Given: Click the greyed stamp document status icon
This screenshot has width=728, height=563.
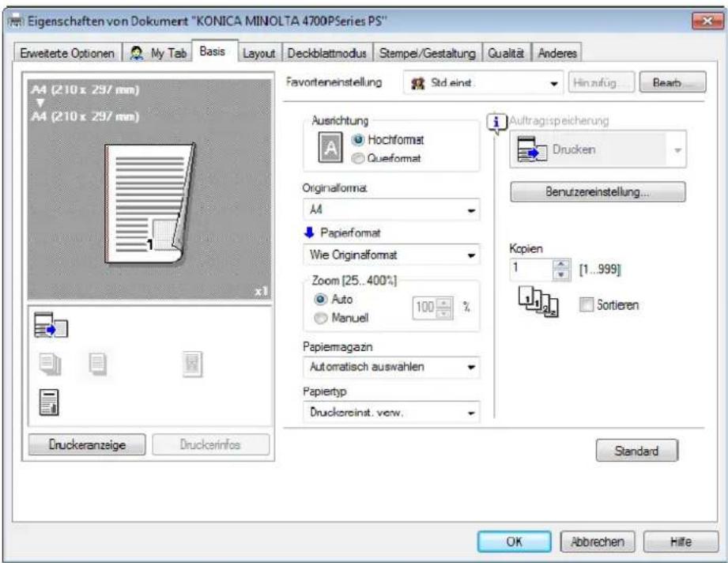Looking at the screenshot, I should point(193,365).
